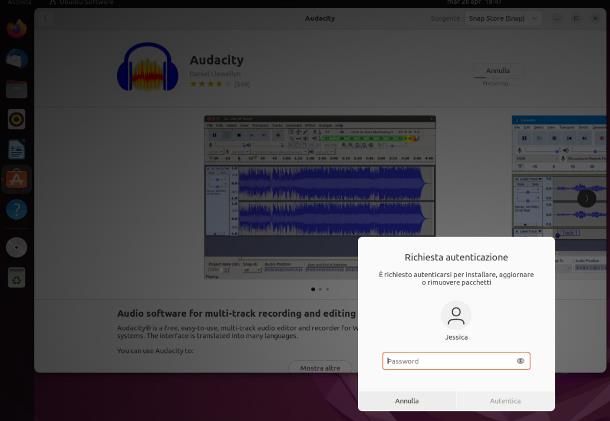Click the 'Richiesta autenticazione' dialog title

[x=456, y=257]
